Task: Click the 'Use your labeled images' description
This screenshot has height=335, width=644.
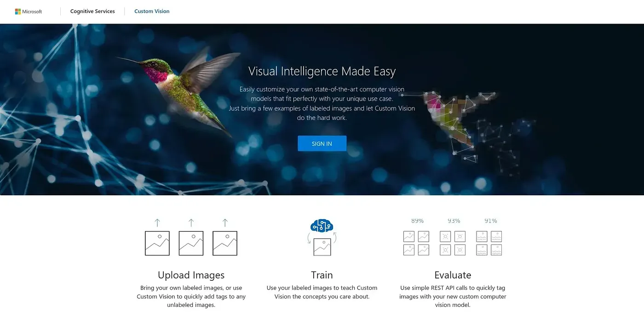Action: (x=322, y=292)
